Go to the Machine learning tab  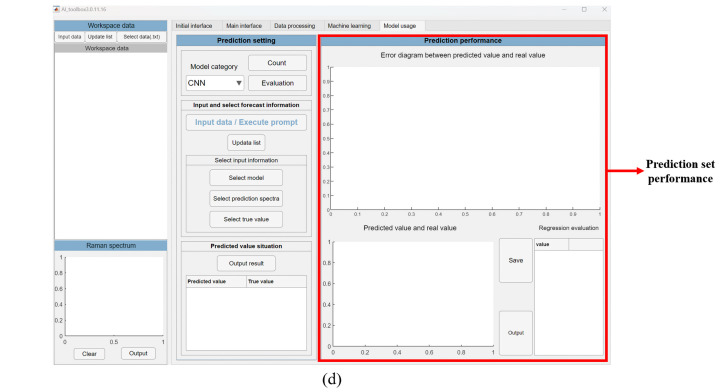click(x=349, y=26)
